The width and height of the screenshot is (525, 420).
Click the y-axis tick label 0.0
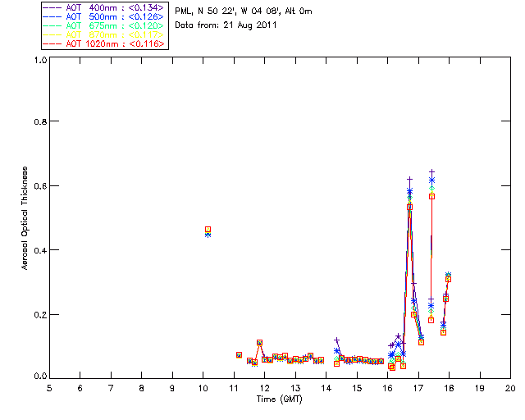tap(40, 377)
